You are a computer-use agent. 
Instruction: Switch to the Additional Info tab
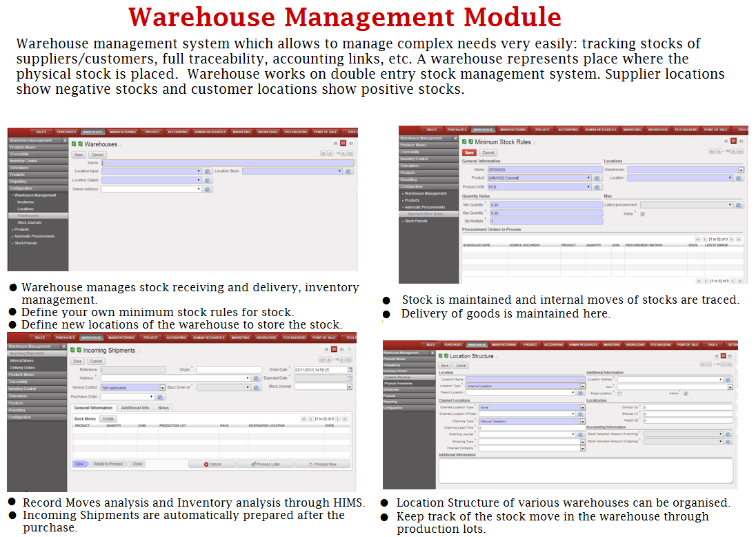(135, 408)
